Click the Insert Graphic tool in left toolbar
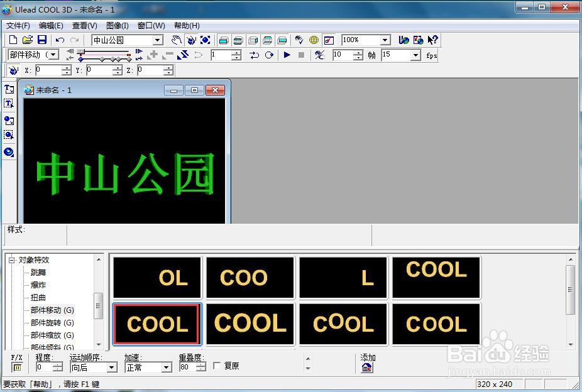The width and height of the screenshot is (582, 392). click(x=9, y=120)
